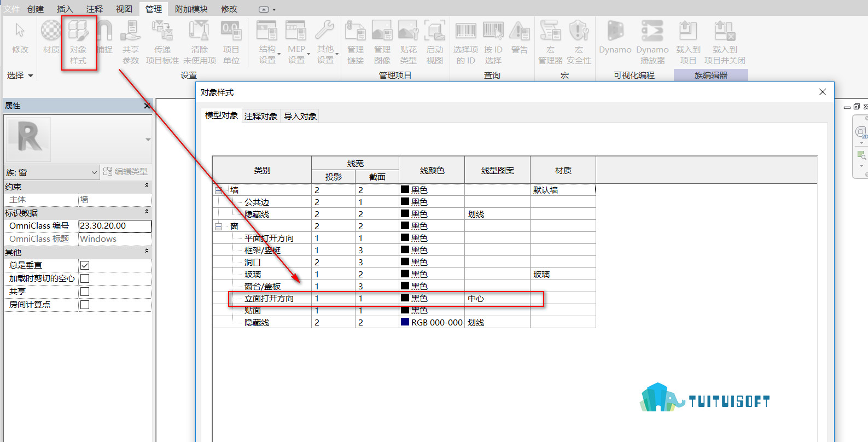Click 载入到项目并关闭 tool
This screenshot has height=442, width=868.
point(725,43)
